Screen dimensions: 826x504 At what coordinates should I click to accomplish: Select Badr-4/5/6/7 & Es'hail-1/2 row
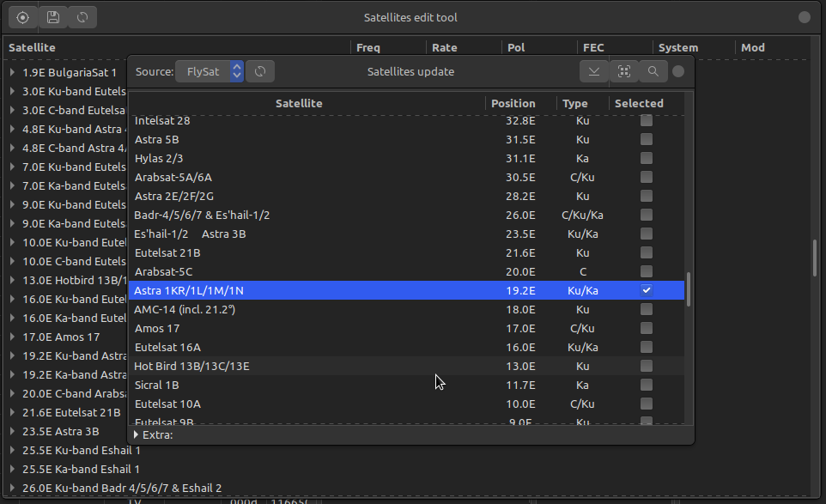click(x=407, y=215)
